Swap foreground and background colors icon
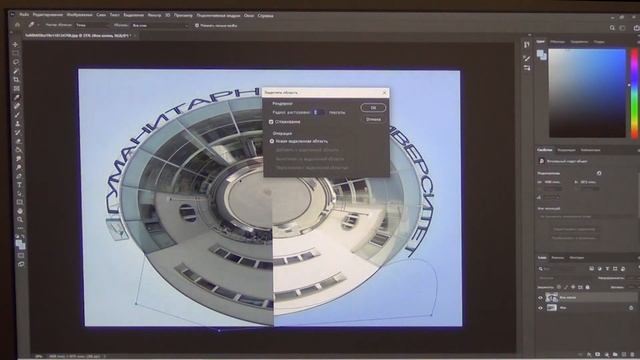This screenshot has height=360, width=640. [23, 237]
